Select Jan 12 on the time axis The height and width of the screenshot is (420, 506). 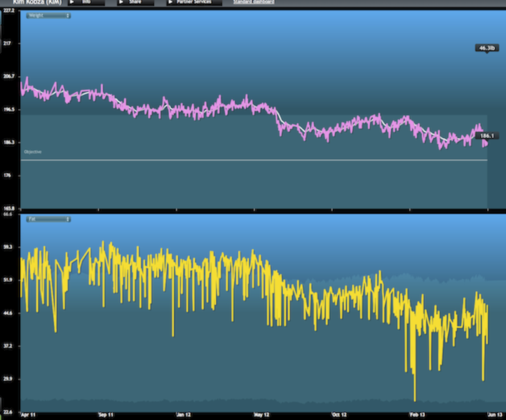pyautogui.click(x=184, y=415)
